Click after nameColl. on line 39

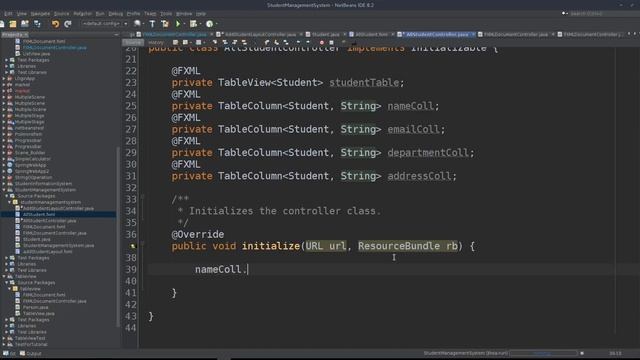point(248,269)
